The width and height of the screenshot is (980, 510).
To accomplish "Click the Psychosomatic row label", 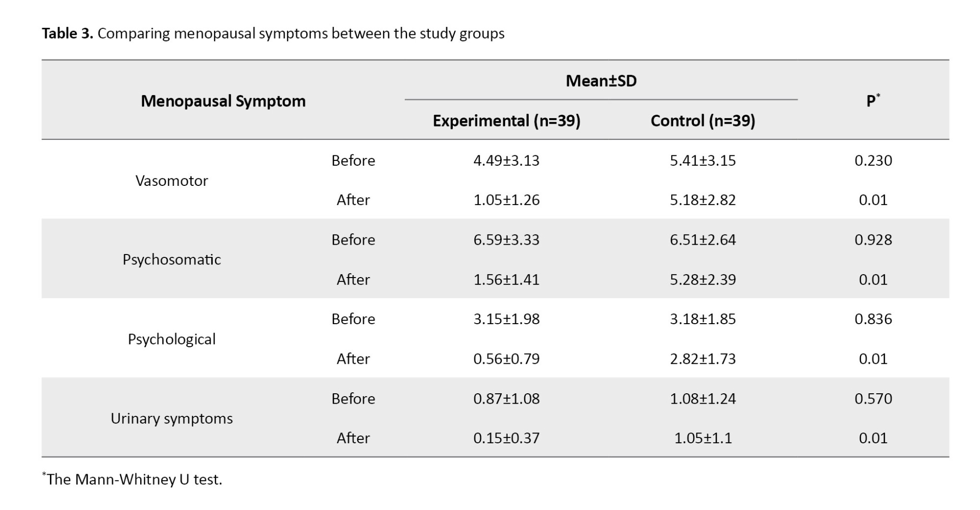I will (171, 259).
